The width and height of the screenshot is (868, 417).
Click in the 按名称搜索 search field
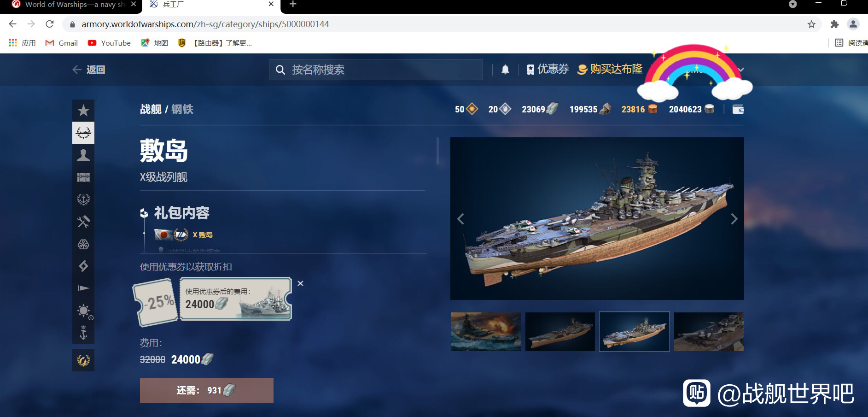pos(376,70)
